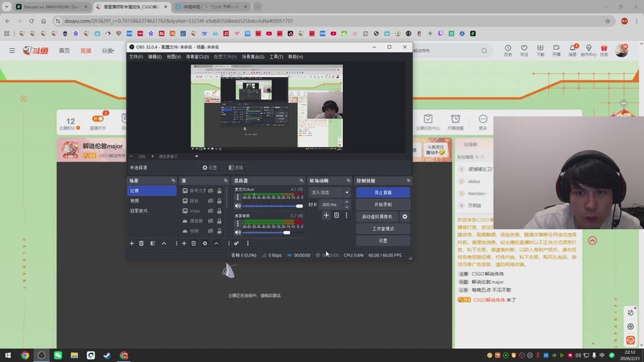Delete transition using trash icon
Screen dimensions: 644x362
pos(336,215)
